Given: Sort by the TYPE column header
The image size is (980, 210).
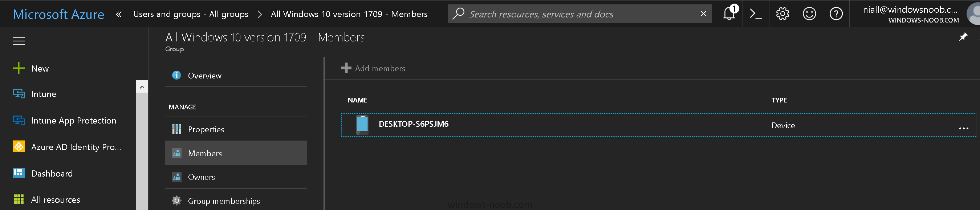Looking at the screenshot, I should click(x=779, y=100).
